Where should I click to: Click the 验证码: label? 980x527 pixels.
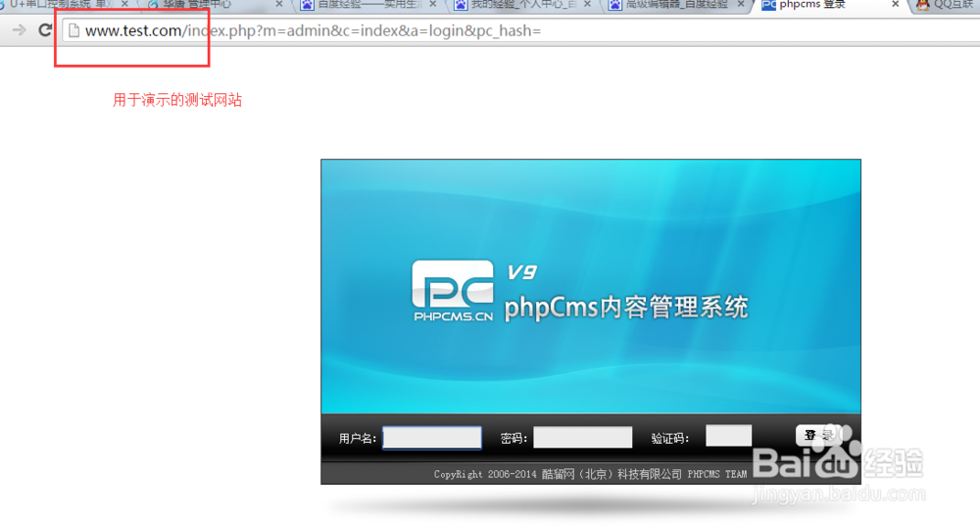[670, 438]
